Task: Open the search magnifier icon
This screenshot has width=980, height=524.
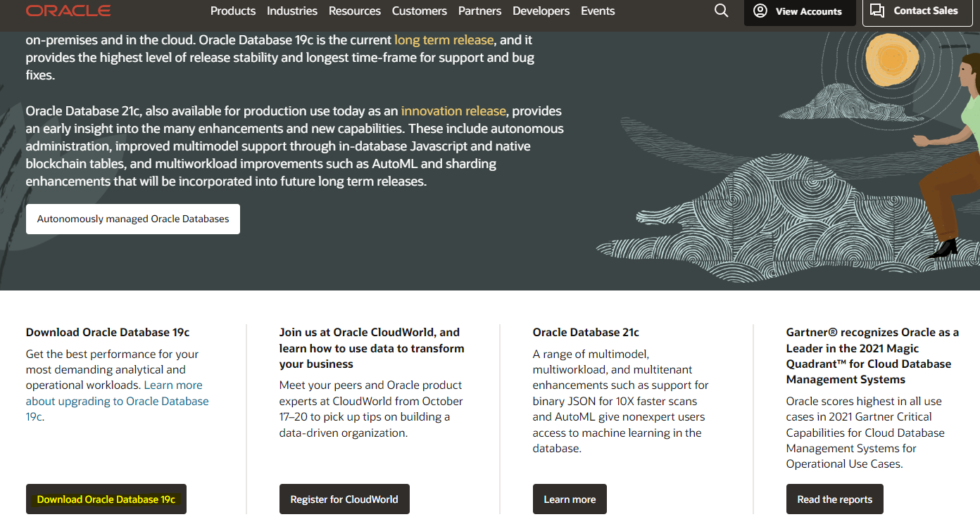Action: coord(721,11)
